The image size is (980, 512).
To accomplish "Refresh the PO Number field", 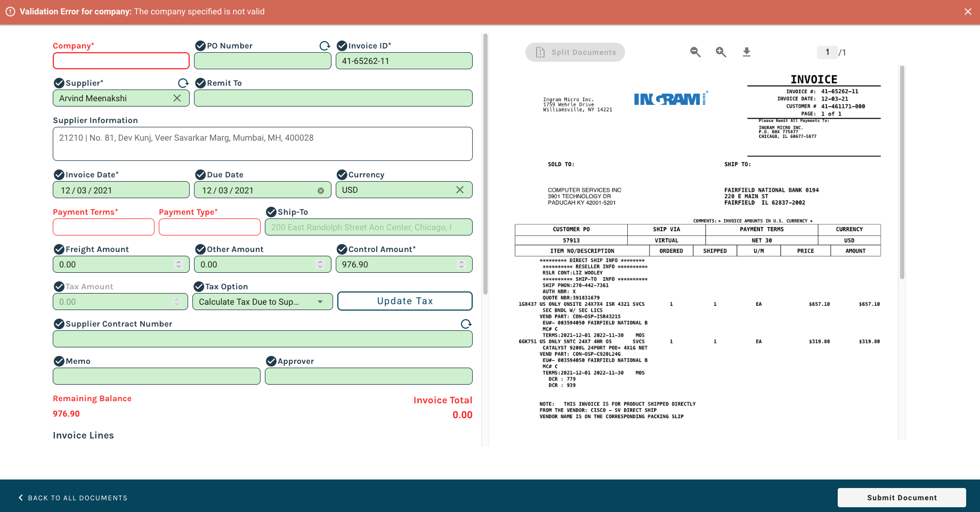I will [x=325, y=46].
